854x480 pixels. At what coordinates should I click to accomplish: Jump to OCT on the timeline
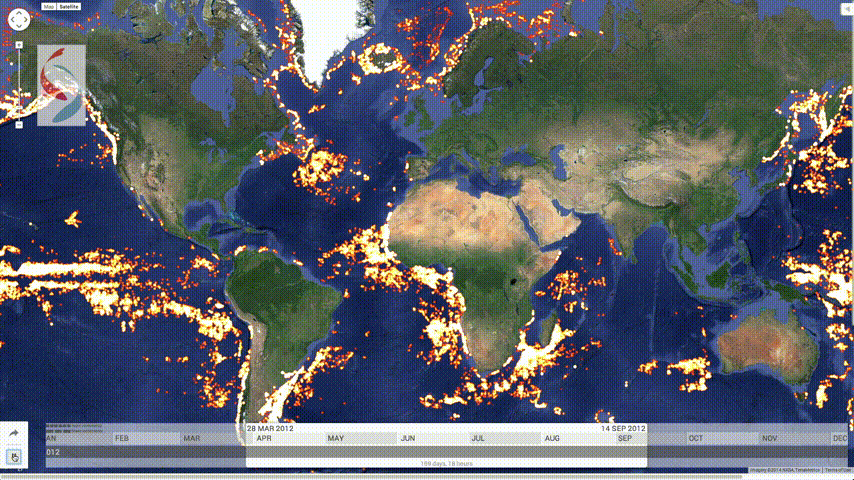(x=695, y=438)
